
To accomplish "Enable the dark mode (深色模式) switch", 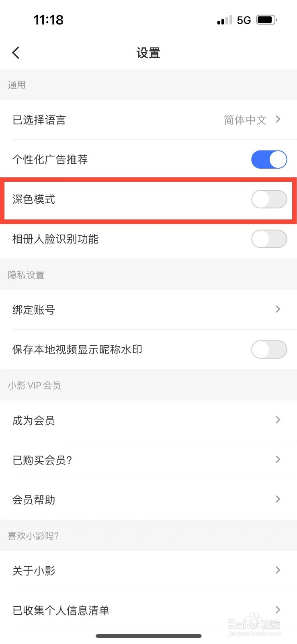I will point(269,199).
